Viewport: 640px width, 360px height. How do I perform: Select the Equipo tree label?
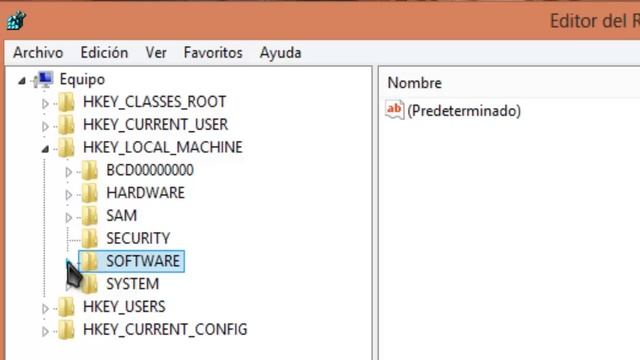[x=82, y=79]
